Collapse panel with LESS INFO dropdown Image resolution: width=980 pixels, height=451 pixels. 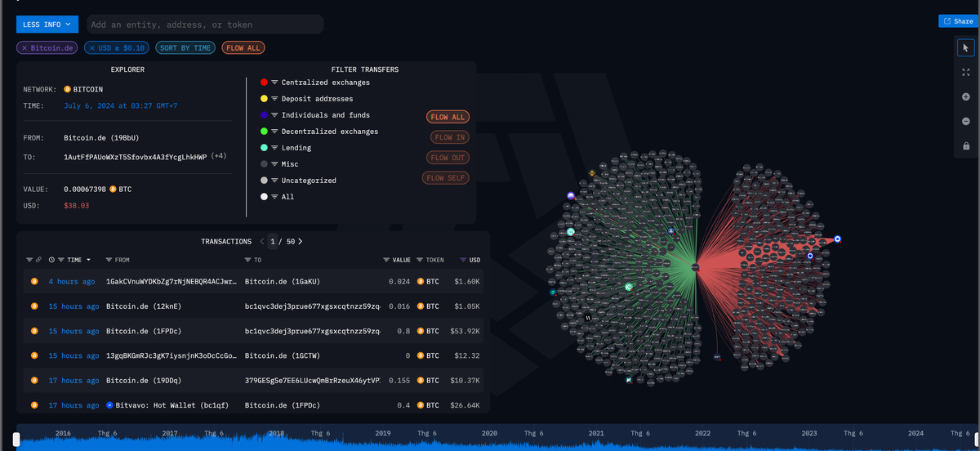(x=47, y=25)
